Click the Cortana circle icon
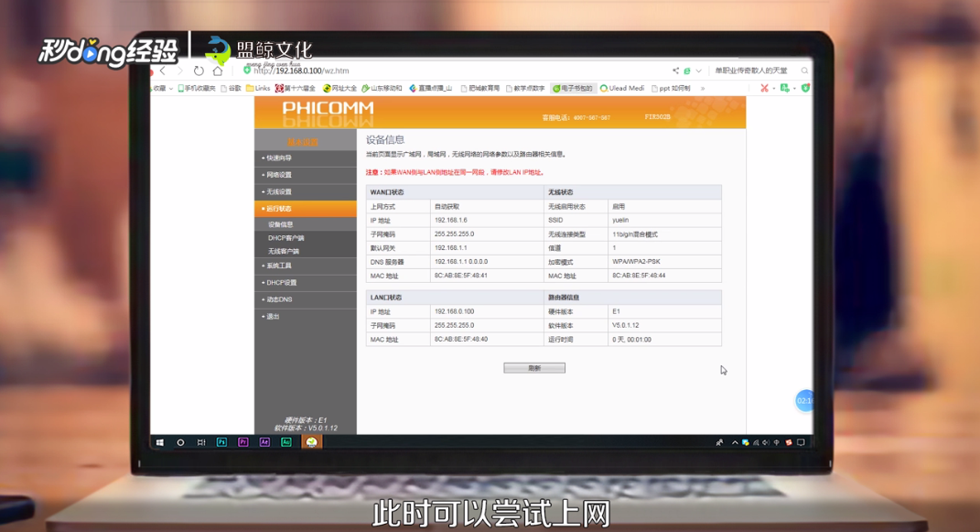Screen dimensions: 980x532 coord(180,442)
